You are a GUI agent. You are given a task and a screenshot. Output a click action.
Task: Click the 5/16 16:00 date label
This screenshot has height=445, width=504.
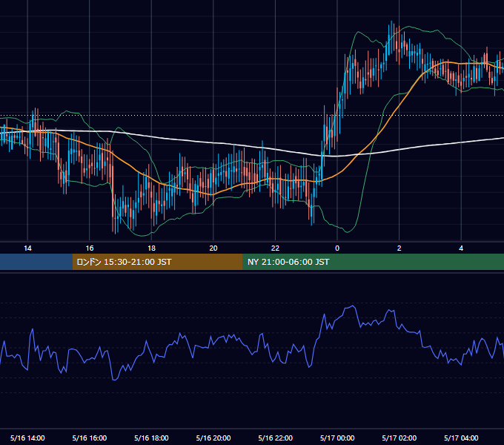[x=90, y=438]
